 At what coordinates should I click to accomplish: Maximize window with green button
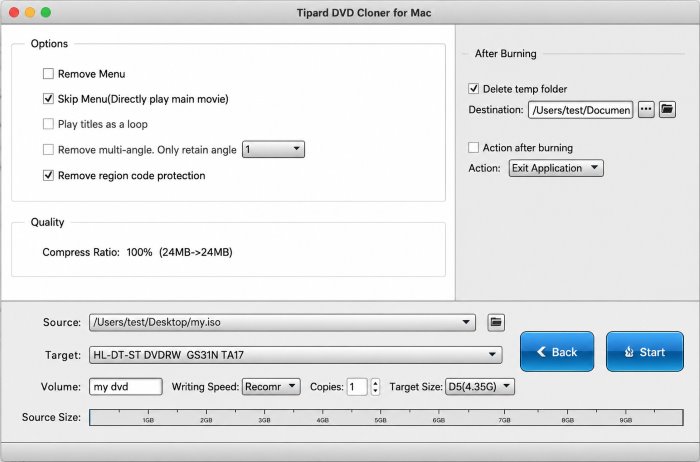[46, 12]
